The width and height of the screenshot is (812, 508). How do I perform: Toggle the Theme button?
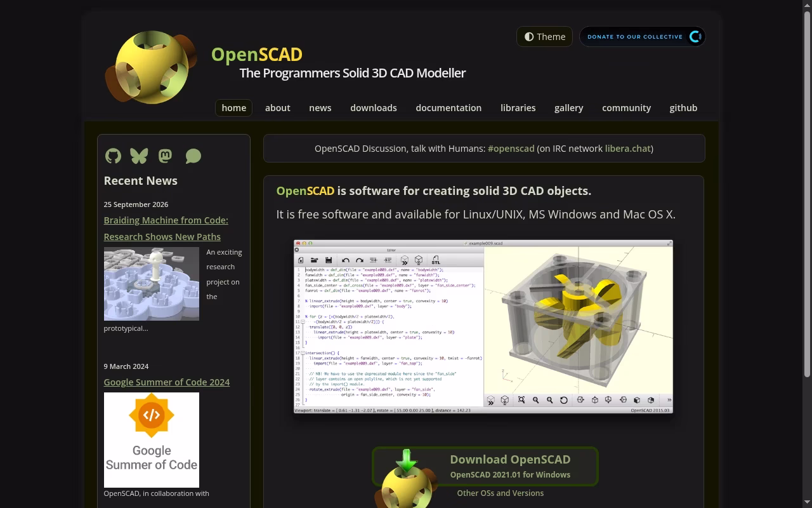544,37
